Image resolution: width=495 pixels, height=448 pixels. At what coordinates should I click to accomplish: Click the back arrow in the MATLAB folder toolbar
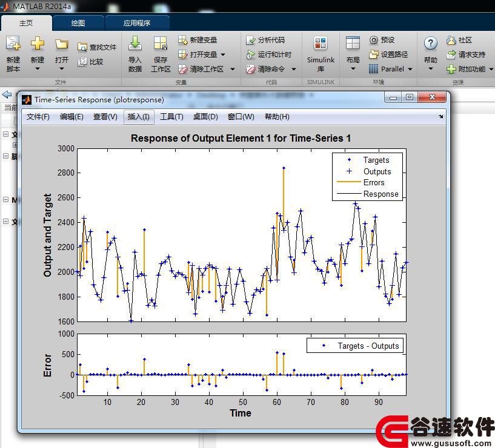(7, 94)
